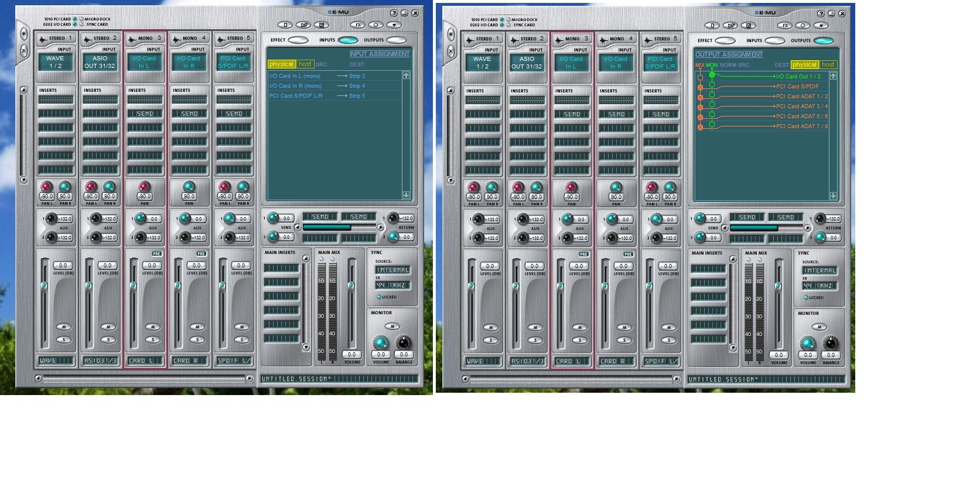Click waveform icon of Stereo 5 strip, right window
Viewport: 980px width, 501px height.
coord(648,40)
